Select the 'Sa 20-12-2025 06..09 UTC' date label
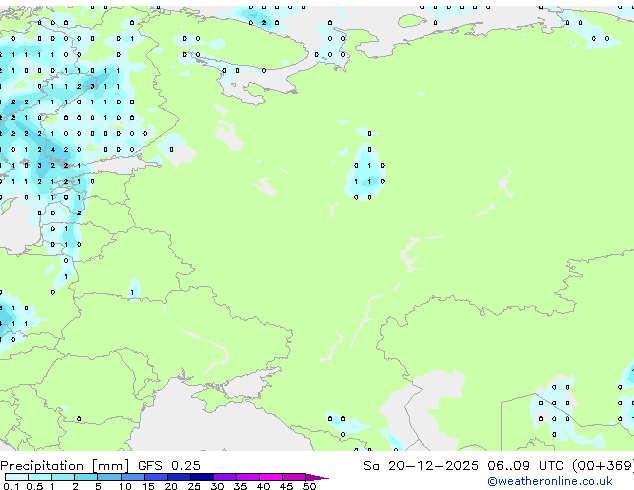634x490 pixels. [x=463, y=466]
